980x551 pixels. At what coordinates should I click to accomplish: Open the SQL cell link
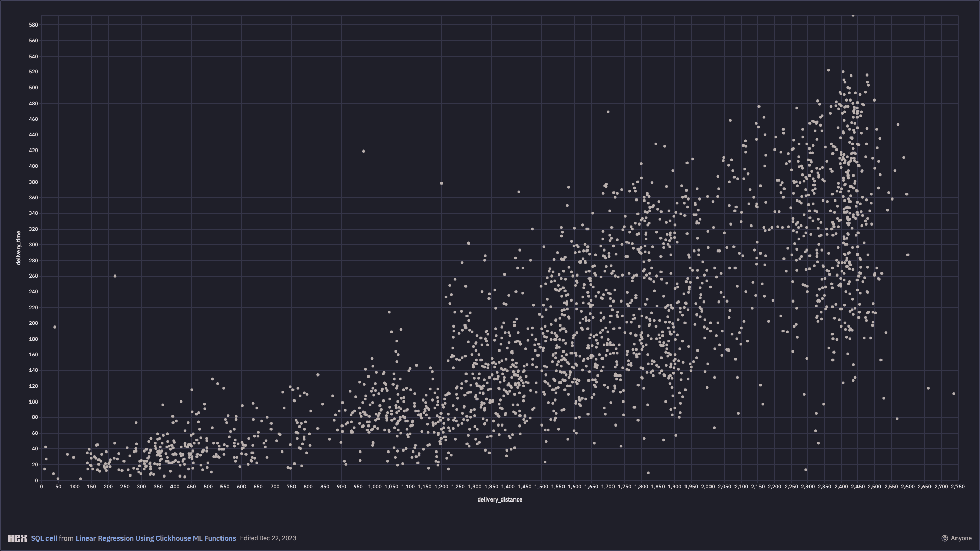(44, 538)
